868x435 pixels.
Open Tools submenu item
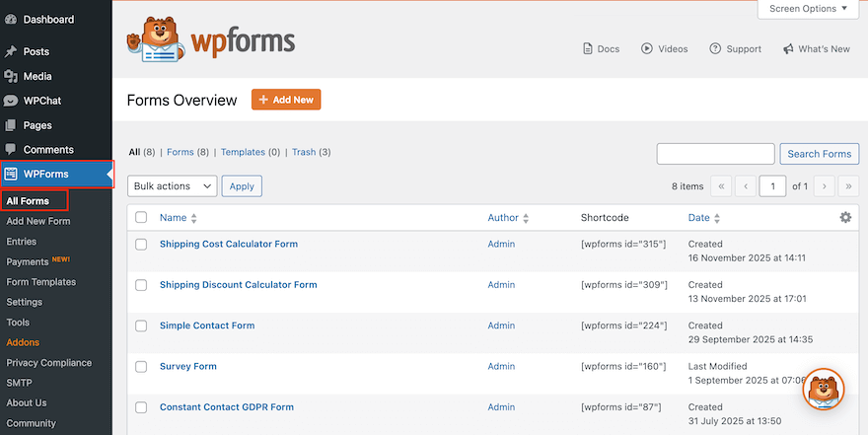(18, 323)
